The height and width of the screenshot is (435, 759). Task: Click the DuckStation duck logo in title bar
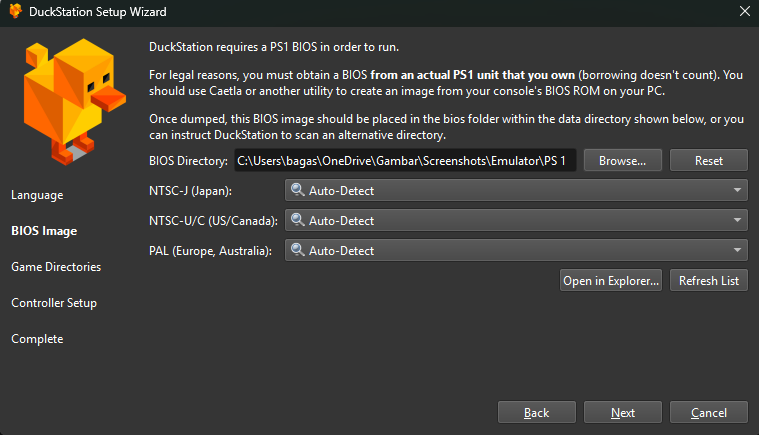pyautogui.click(x=15, y=11)
